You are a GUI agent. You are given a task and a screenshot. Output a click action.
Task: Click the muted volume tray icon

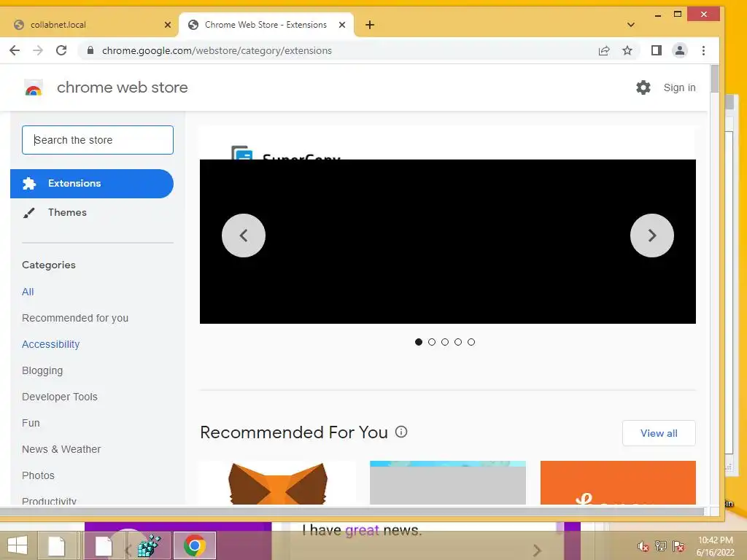[x=643, y=547]
